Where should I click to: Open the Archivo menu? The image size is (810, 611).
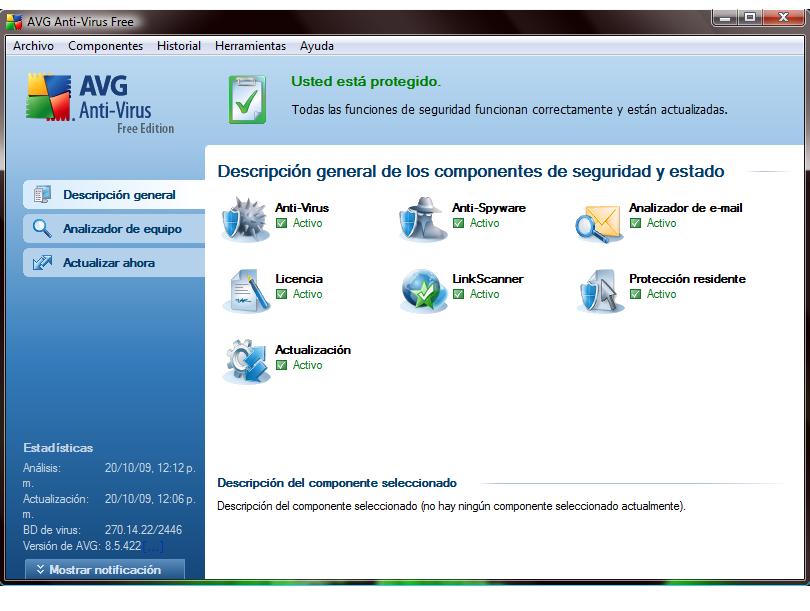click(x=34, y=45)
